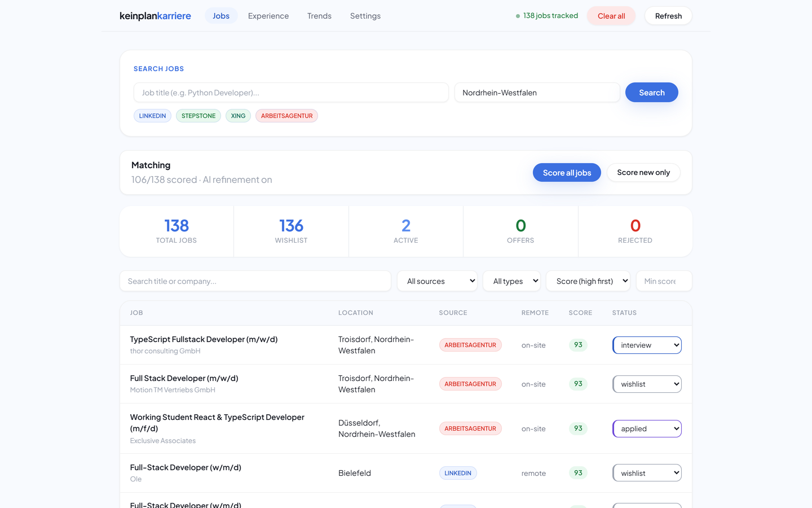Toggle the XING source chip
Viewport: 812px width, 508px height.
tap(238, 116)
